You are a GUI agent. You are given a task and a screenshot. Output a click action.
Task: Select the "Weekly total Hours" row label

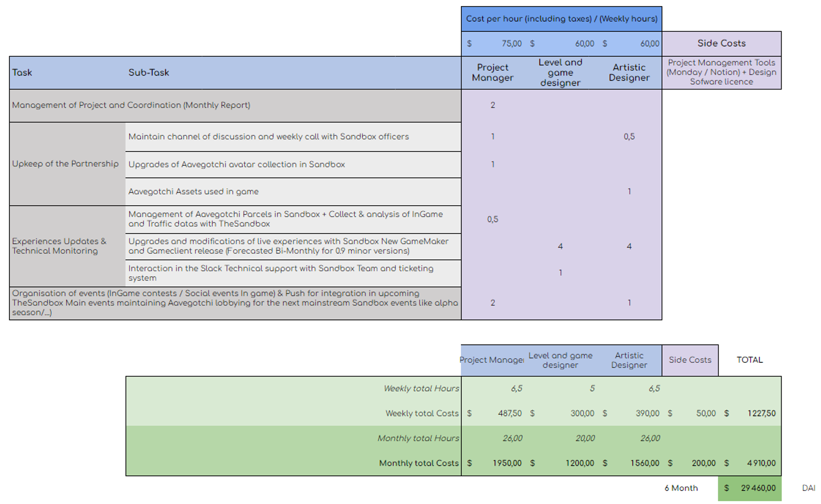(x=421, y=389)
